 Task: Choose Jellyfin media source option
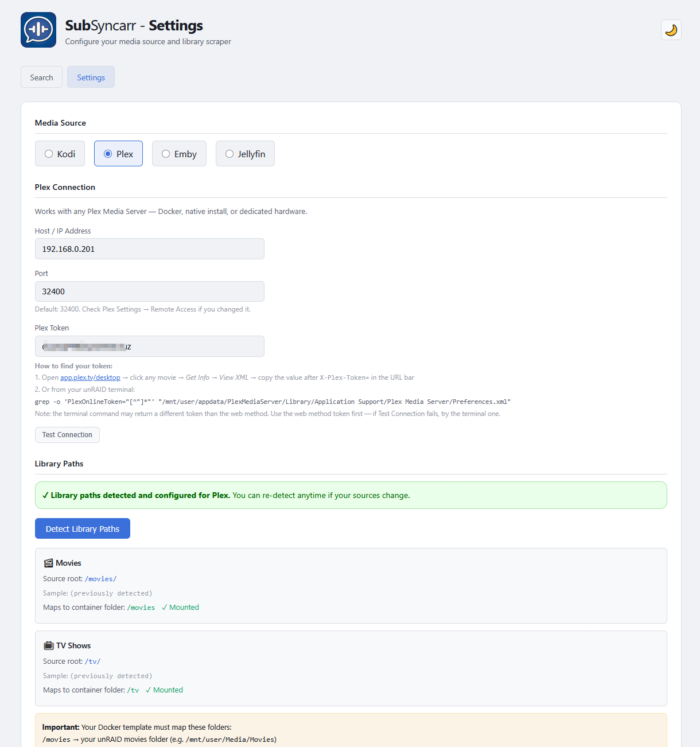(x=245, y=154)
